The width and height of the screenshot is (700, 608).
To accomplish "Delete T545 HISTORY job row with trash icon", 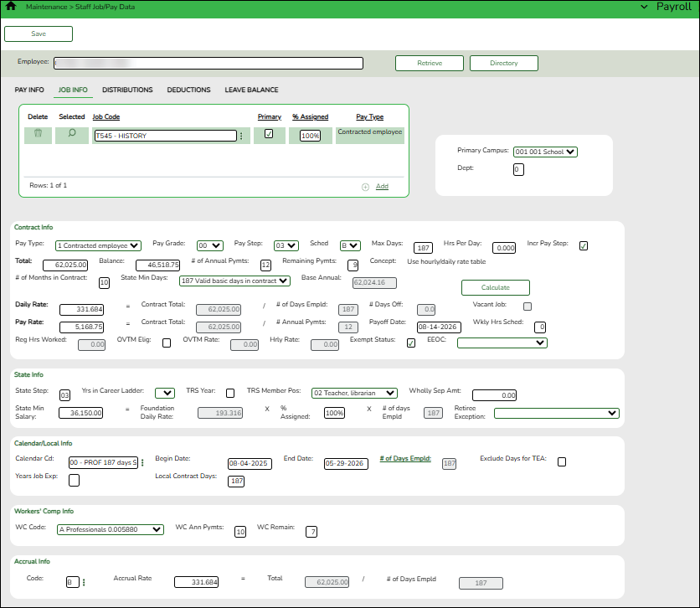I will tap(38, 133).
